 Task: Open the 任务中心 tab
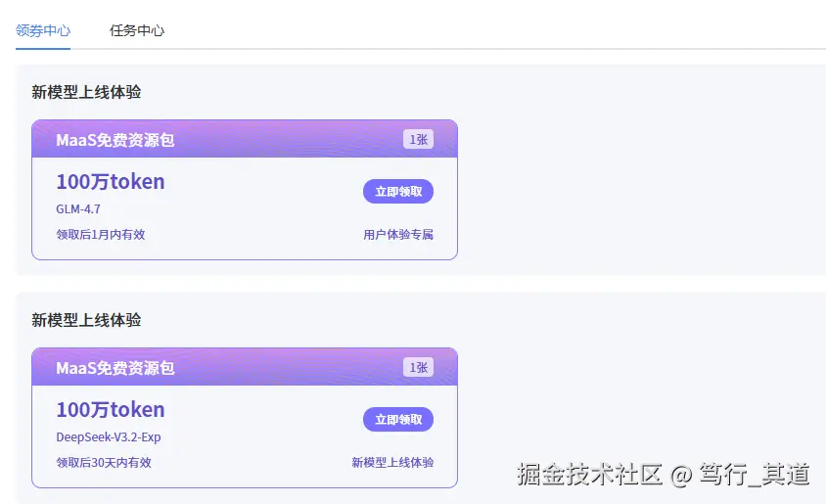(136, 30)
